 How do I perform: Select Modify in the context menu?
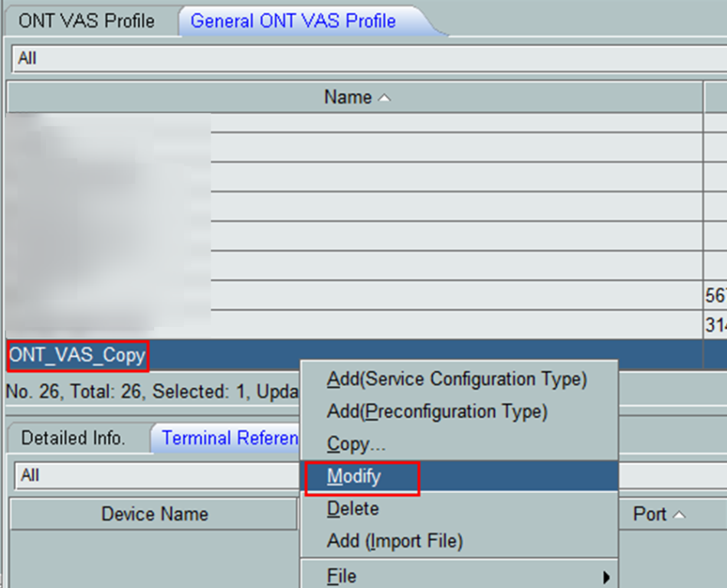[354, 476]
